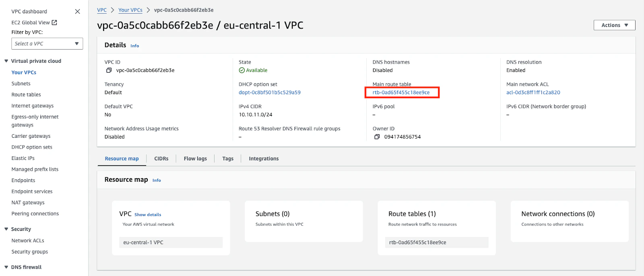The height and width of the screenshot is (276, 644).
Task: Open Peering connections in sidebar
Action: pos(35,214)
